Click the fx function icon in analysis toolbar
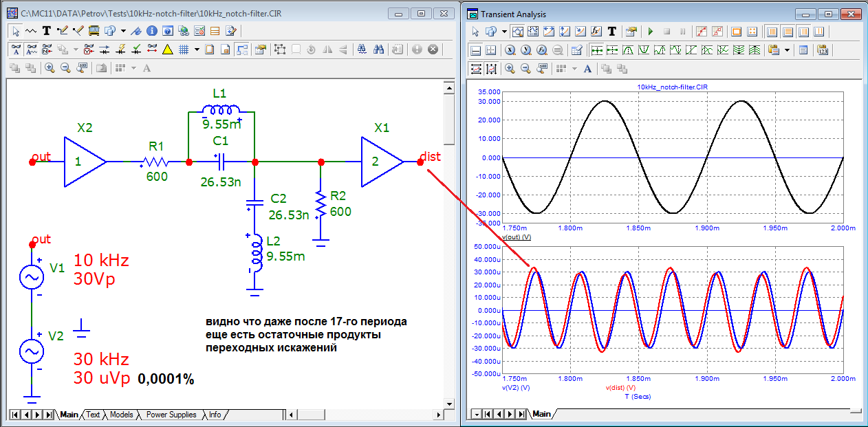This screenshot has width=868, height=427. point(596,32)
